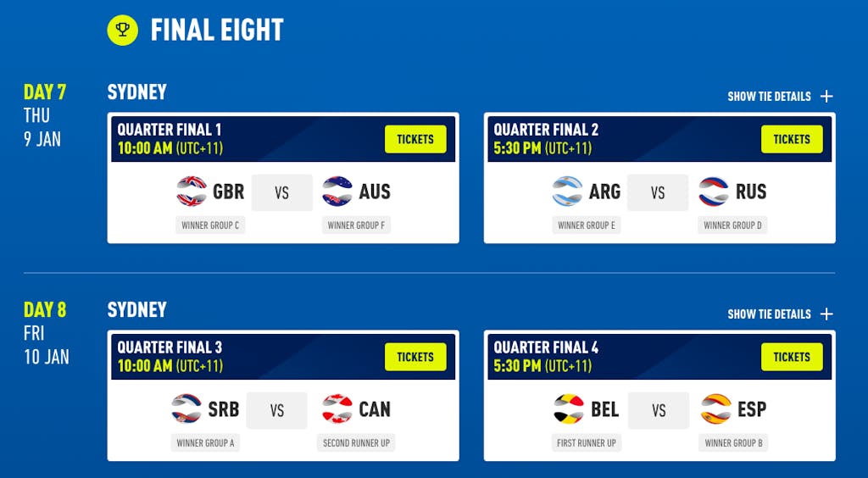Select the ESP flag icon

715,409
